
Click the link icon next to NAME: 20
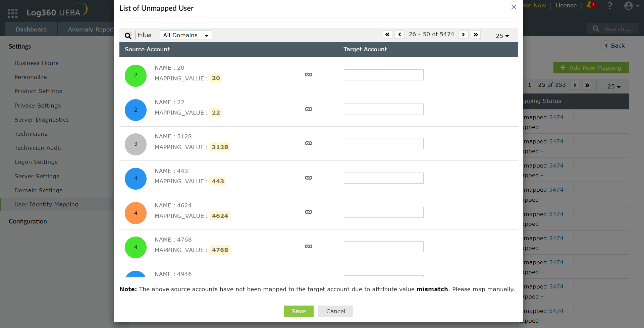[x=308, y=75]
